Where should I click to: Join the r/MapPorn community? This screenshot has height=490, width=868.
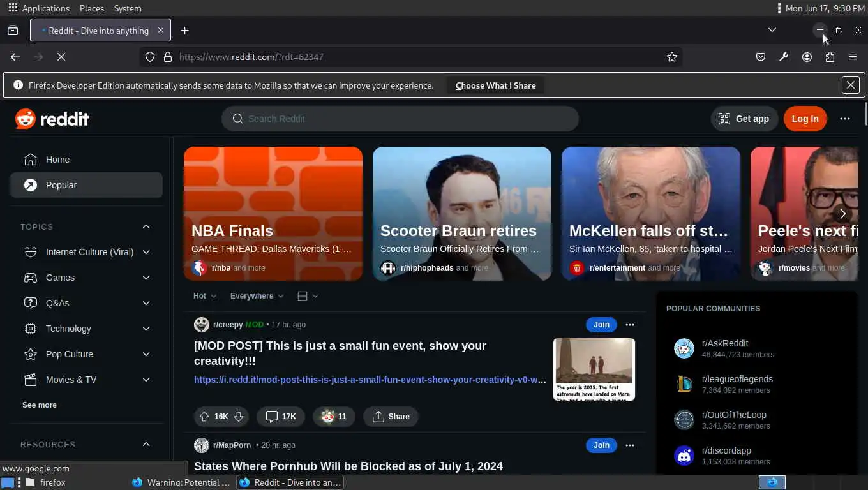(601, 445)
